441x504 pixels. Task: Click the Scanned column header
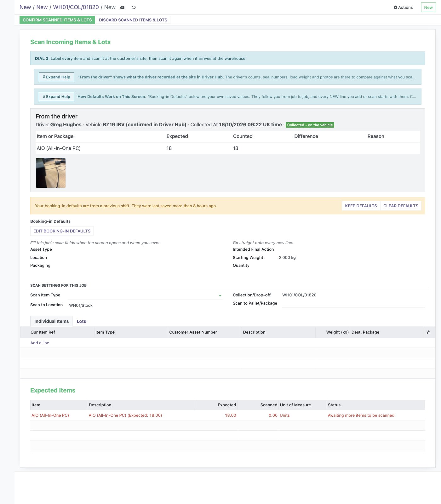pyautogui.click(x=258, y=405)
